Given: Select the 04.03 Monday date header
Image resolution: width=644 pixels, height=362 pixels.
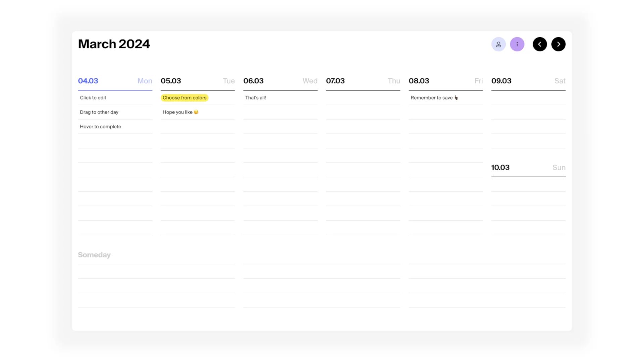Looking at the screenshot, I should tap(88, 81).
